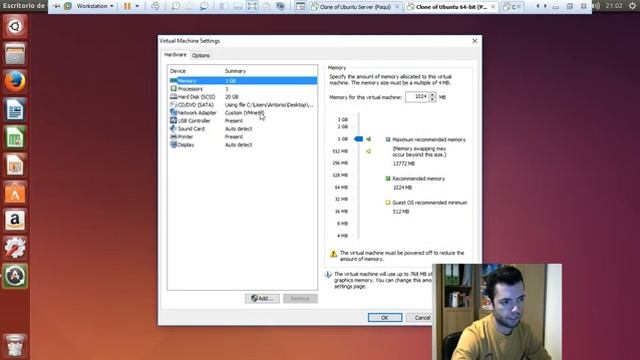Open the session gear menu in top panel
640x360 pixels.
(x=632, y=6)
